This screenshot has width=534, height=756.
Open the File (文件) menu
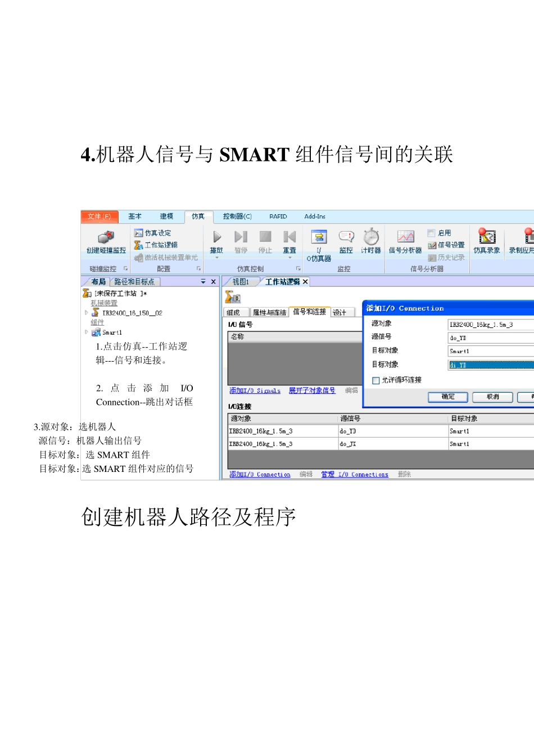pos(99,217)
